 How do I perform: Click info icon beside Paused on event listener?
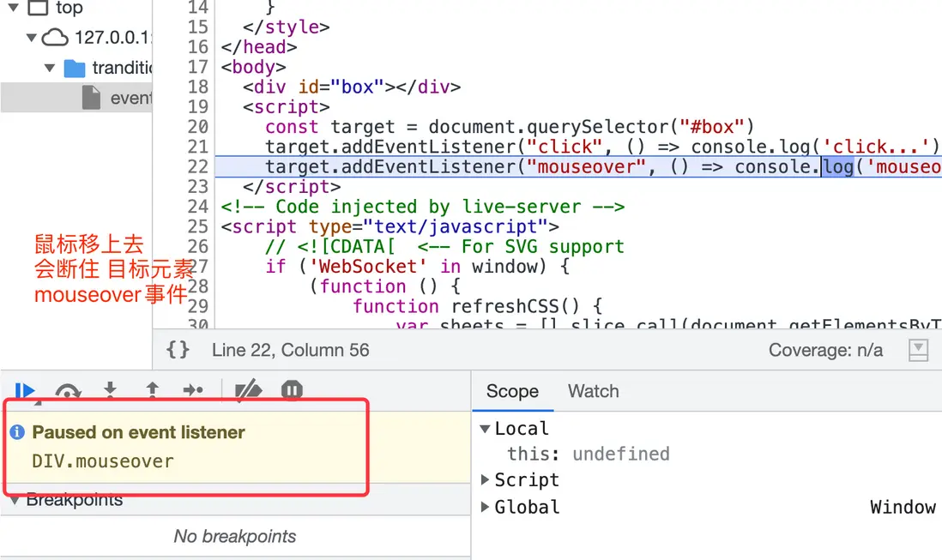point(17,431)
